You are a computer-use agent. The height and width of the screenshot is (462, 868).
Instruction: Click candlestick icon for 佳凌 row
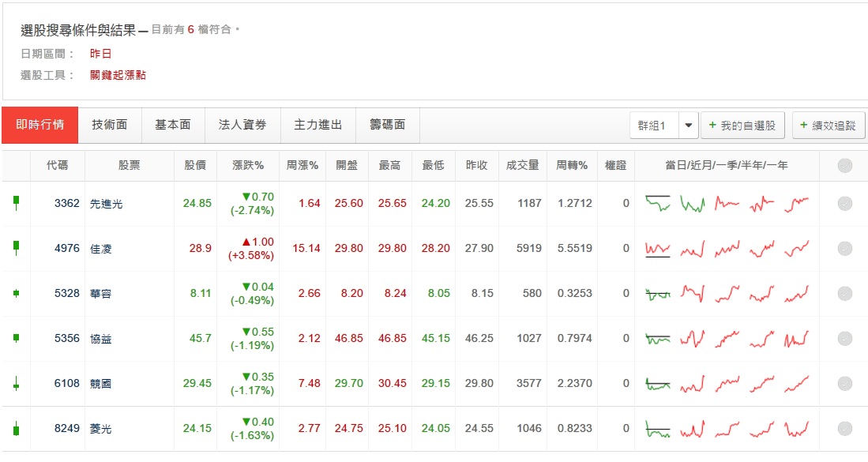click(x=16, y=248)
